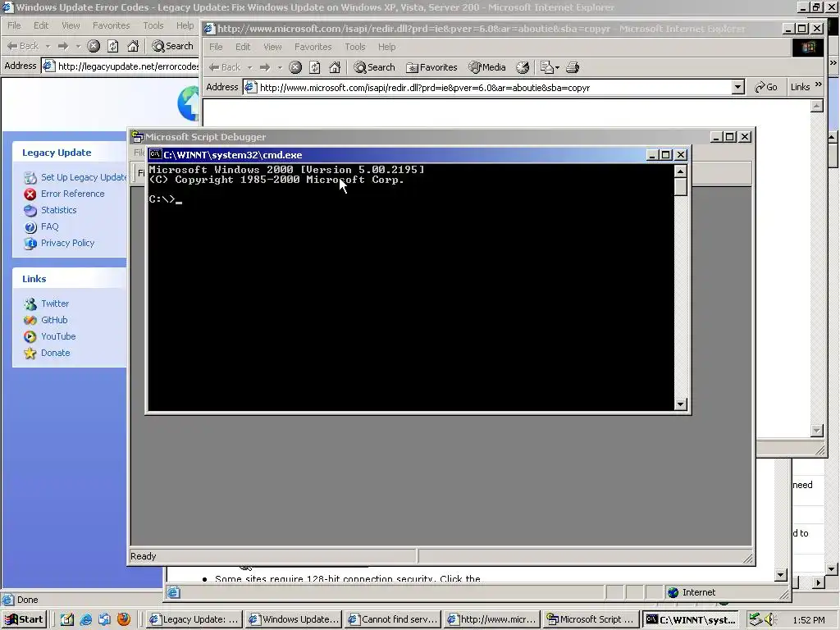Open File menu in microsoft.com IE window
Viewport: 840px width, 630px height.
216,47
